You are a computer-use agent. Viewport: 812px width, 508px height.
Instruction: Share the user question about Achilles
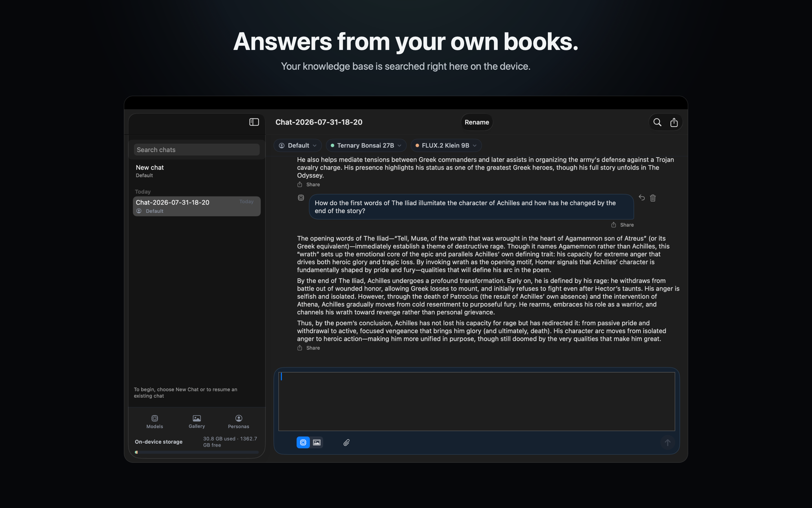click(x=623, y=225)
